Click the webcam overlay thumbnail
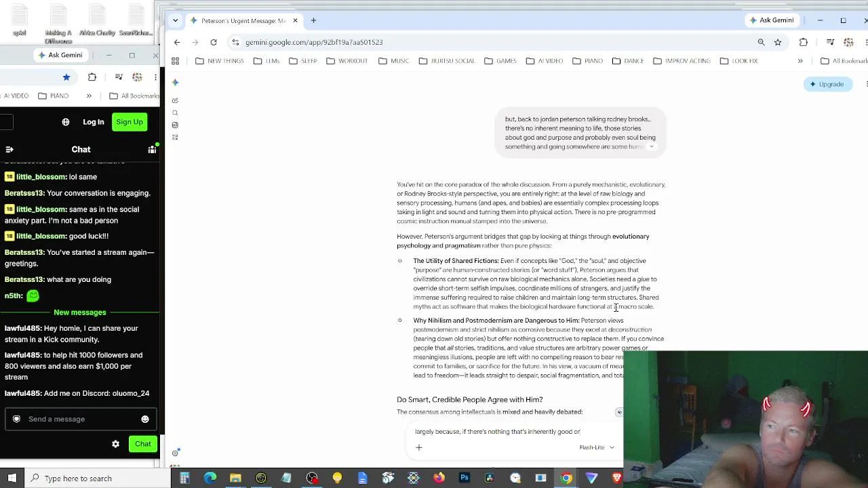This screenshot has height=488, width=868. [x=746, y=419]
